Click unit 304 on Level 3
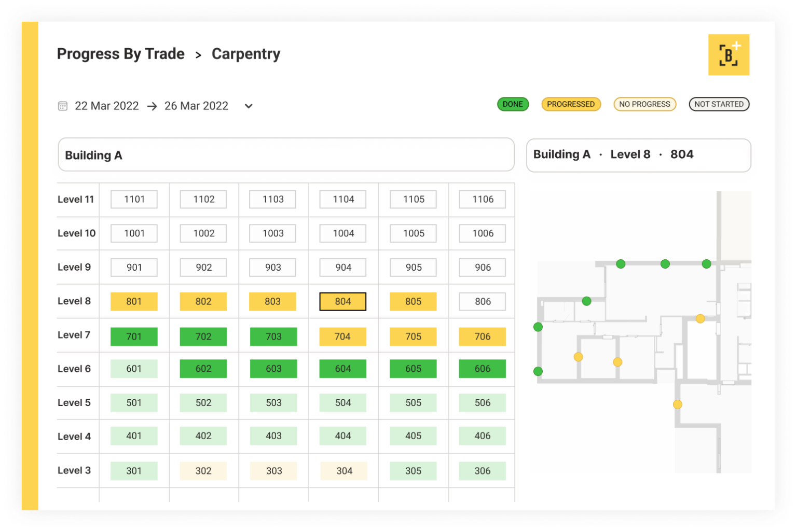This screenshot has height=532, width=797. pyautogui.click(x=342, y=471)
